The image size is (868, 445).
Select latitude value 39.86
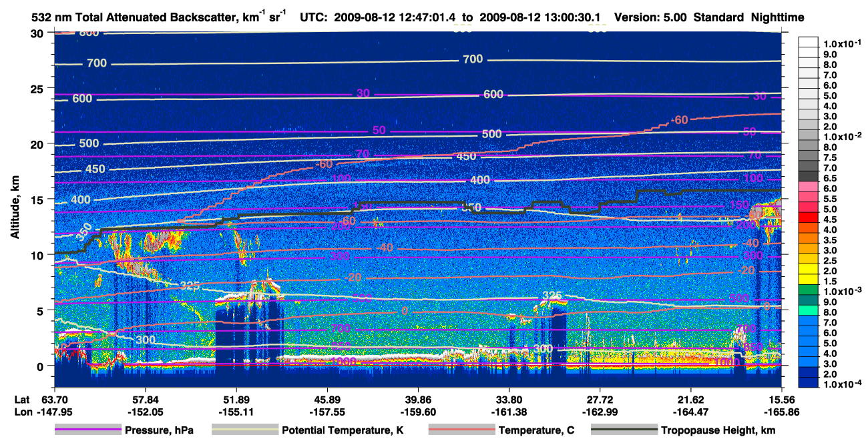[418, 398]
